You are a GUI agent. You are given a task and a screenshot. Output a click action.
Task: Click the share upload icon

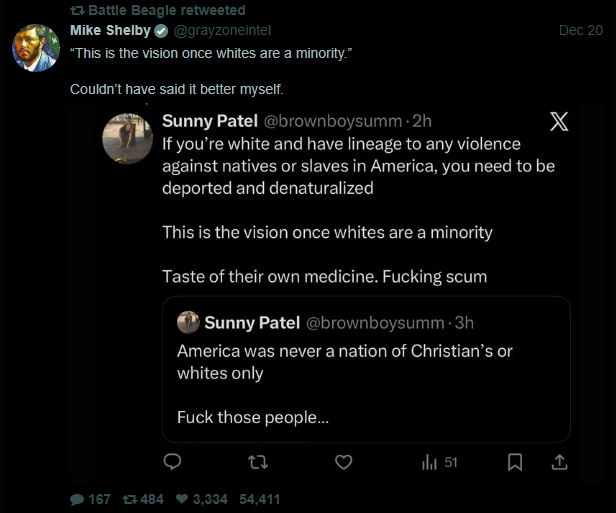[559, 462]
